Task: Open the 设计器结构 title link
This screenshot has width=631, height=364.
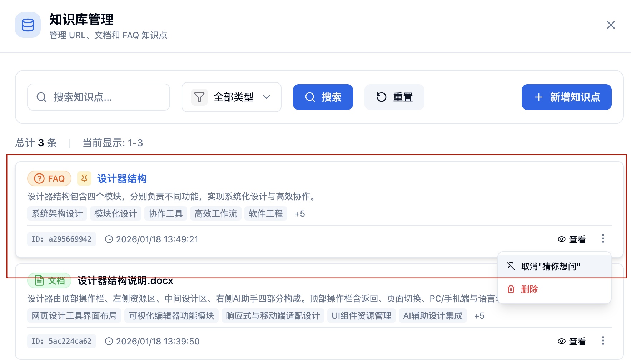Action: point(122,178)
